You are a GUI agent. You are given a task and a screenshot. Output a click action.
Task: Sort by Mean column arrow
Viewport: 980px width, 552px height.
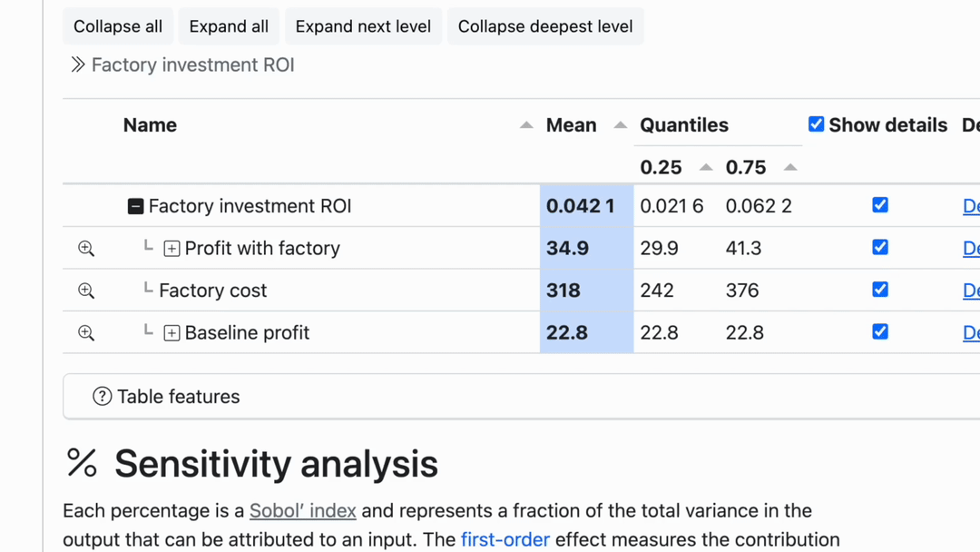click(621, 125)
